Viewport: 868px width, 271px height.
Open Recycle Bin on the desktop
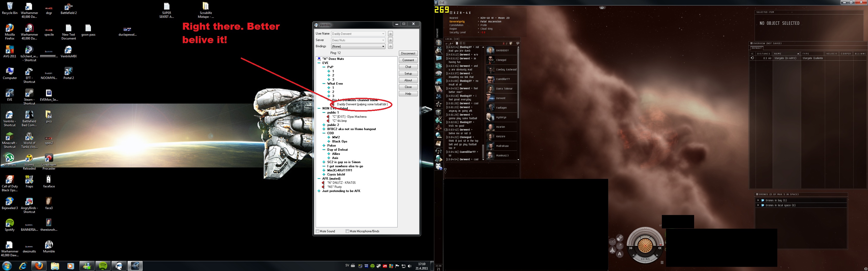(x=10, y=9)
